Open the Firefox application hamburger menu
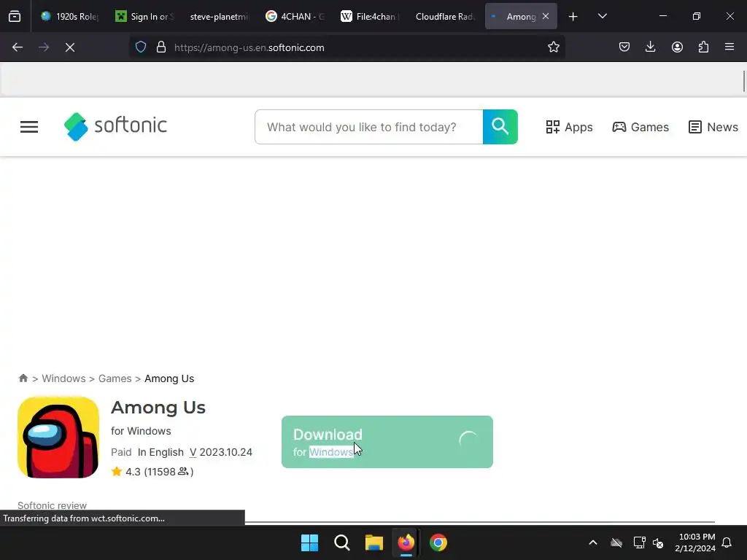The height and width of the screenshot is (560, 747). pos(729,47)
